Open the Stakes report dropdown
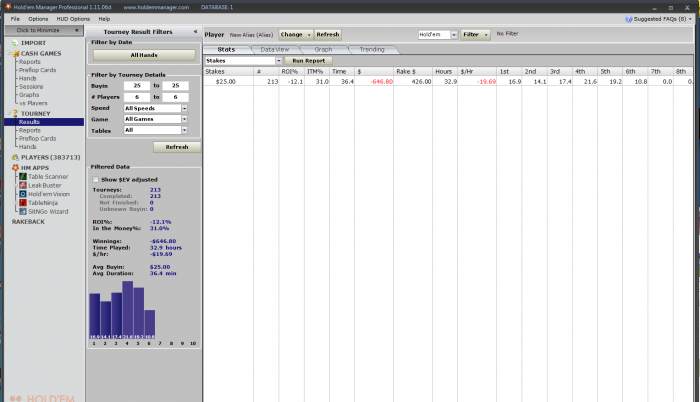Viewport: 700px width, 402px height. 278,61
